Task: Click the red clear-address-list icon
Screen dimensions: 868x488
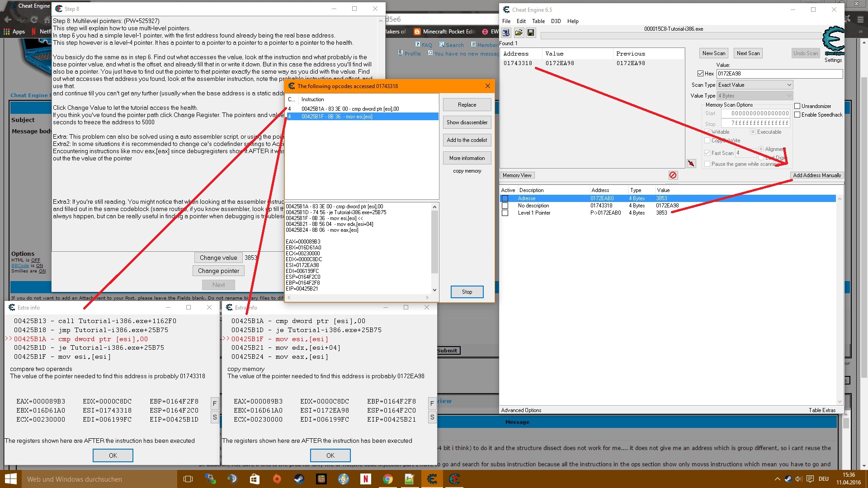Action: point(673,175)
